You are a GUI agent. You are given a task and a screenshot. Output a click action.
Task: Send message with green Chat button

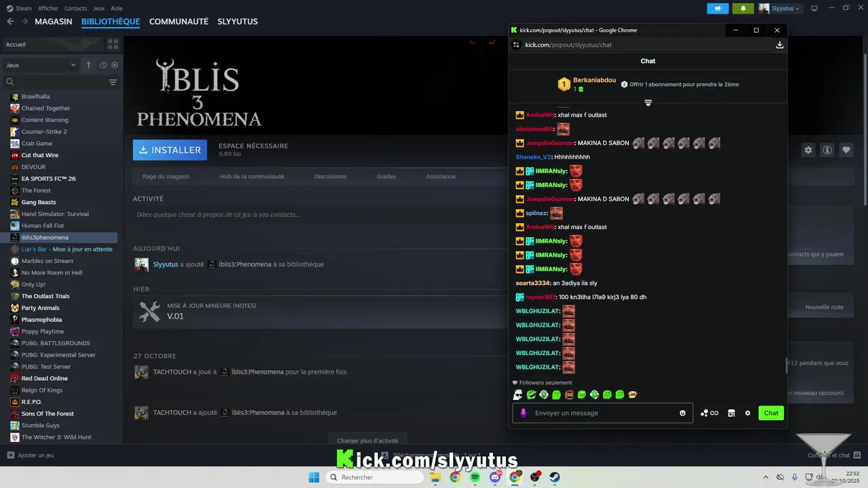tap(771, 413)
